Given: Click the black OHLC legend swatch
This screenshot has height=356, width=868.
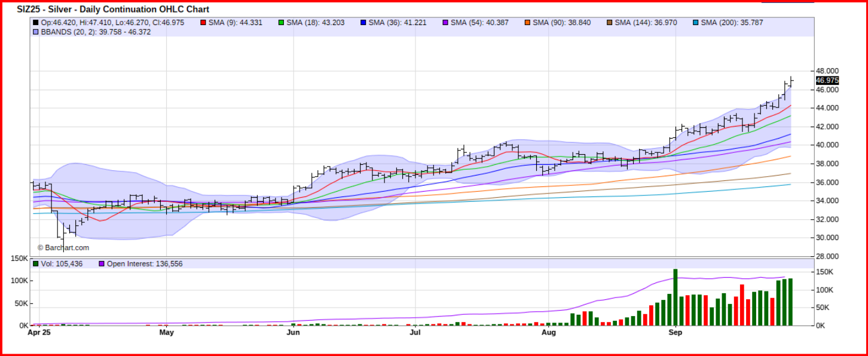Looking at the screenshot, I should tap(36, 23).
